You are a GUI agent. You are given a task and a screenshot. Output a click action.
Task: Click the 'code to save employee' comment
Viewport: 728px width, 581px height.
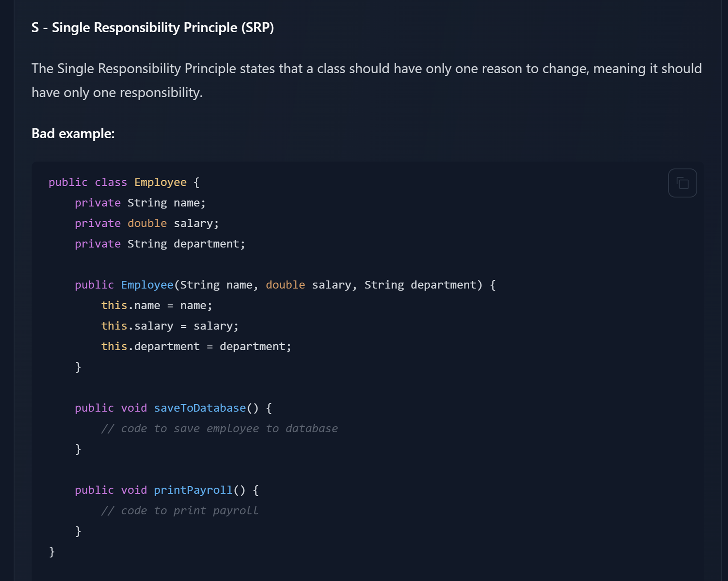219,428
